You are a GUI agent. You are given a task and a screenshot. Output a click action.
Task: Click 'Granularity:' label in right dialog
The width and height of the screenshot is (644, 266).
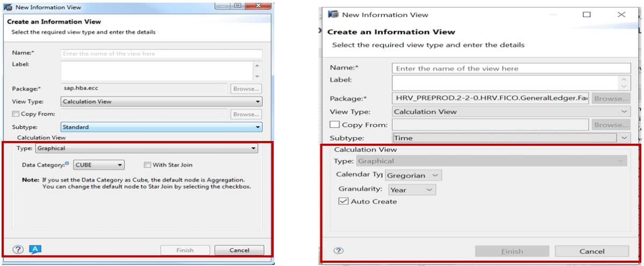point(360,189)
